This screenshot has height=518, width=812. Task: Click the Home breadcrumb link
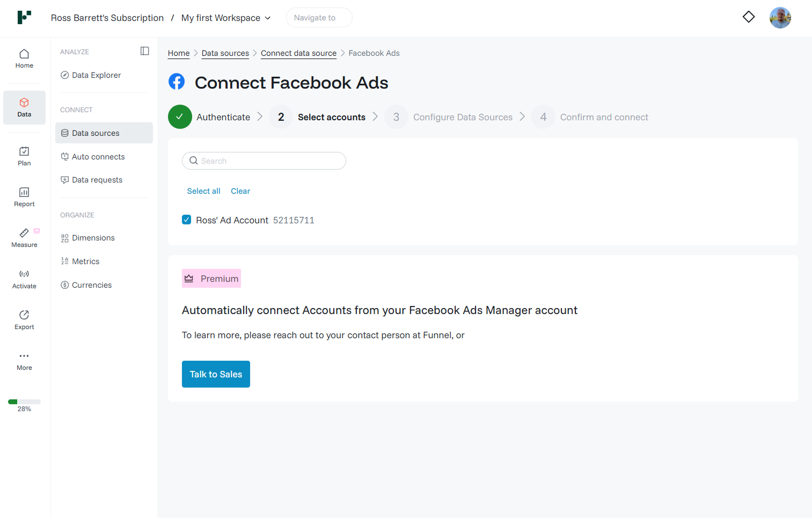coord(179,53)
